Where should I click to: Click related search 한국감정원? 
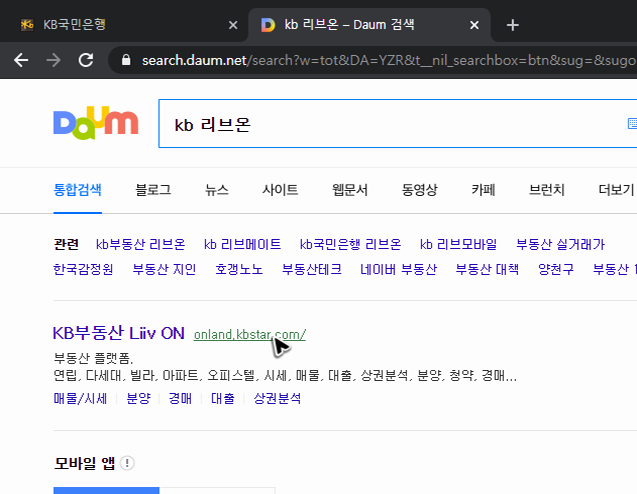pos(83,269)
